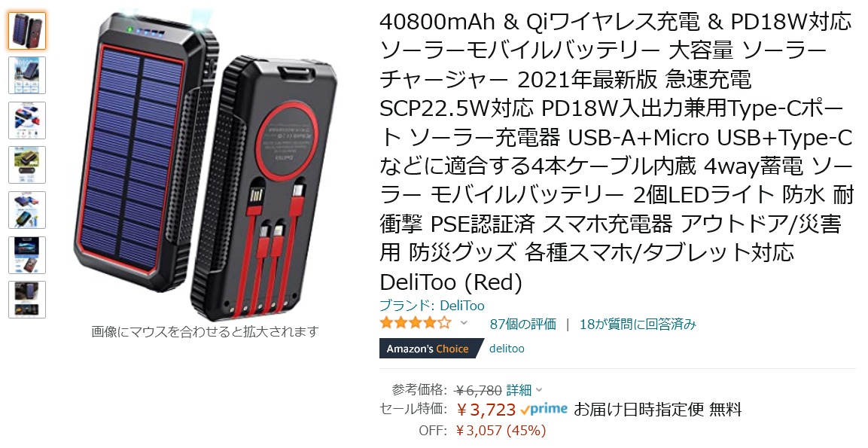Click the prime logo icon
The width and height of the screenshot is (868, 448).
(544, 410)
